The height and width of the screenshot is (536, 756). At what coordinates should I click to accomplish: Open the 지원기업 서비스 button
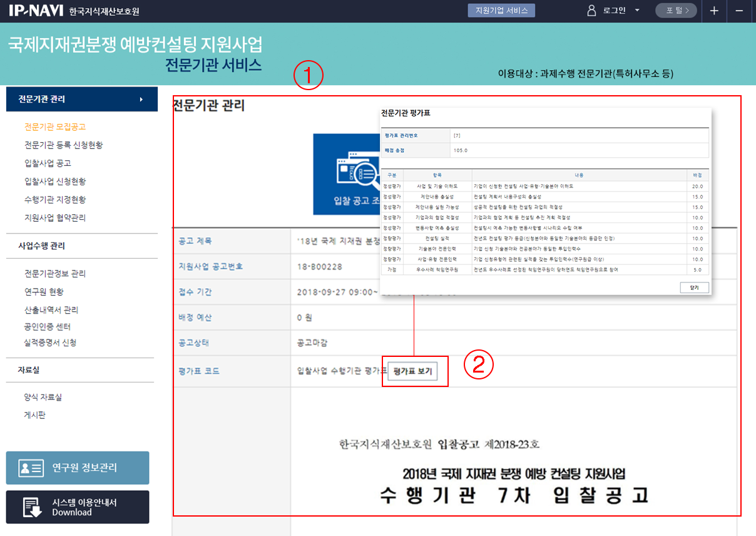click(501, 11)
